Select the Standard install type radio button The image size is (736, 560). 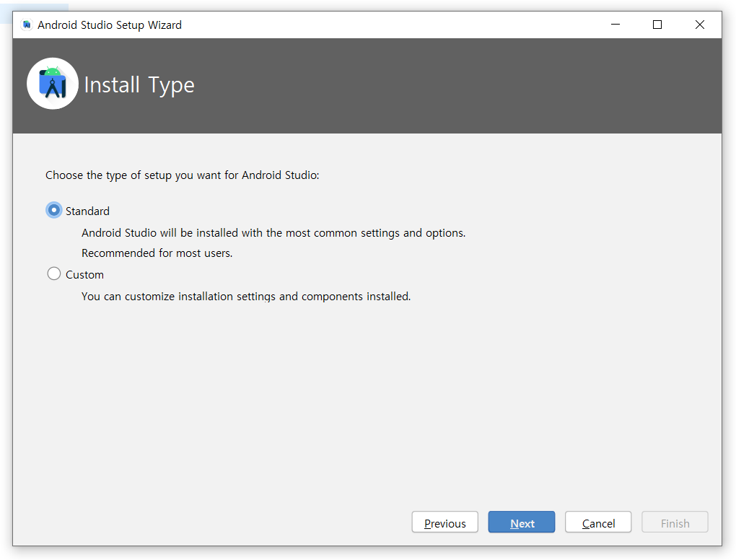(54, 210)
